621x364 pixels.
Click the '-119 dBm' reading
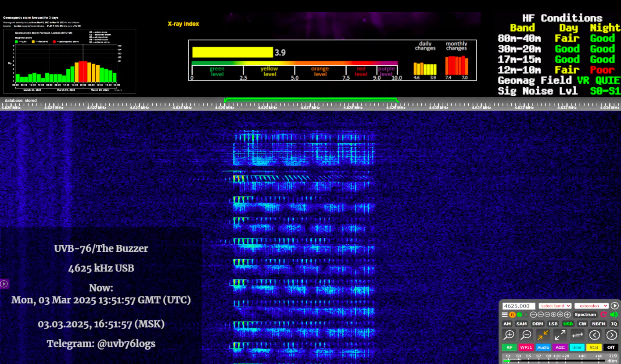[x=612, y=358]
